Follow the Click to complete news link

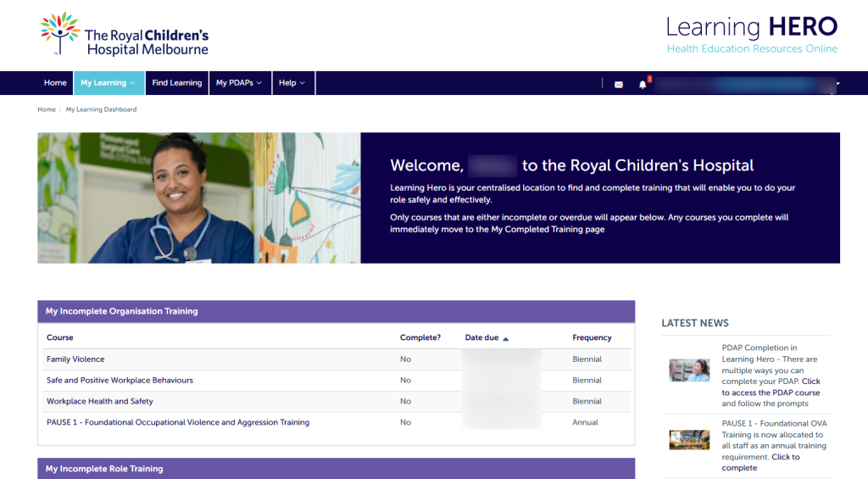click(x=760, y=462)
